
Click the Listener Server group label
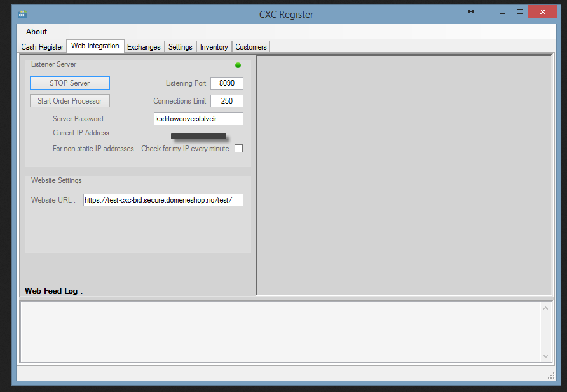pyautogui.click(x=53, y=64)
